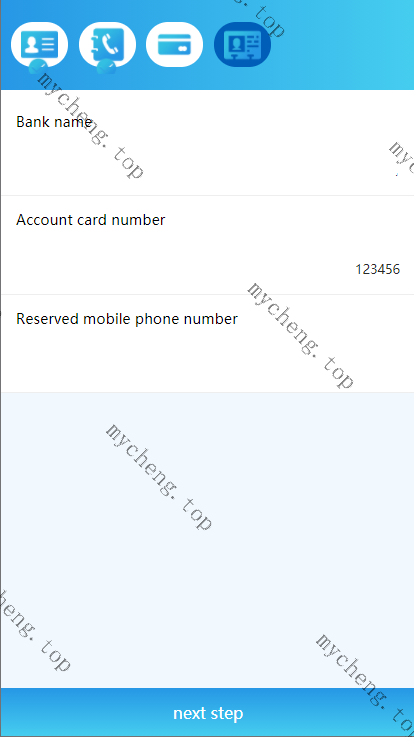Click the watermark beside the next step button
This screenshot has height=737, width=414.
click(364, 682)
